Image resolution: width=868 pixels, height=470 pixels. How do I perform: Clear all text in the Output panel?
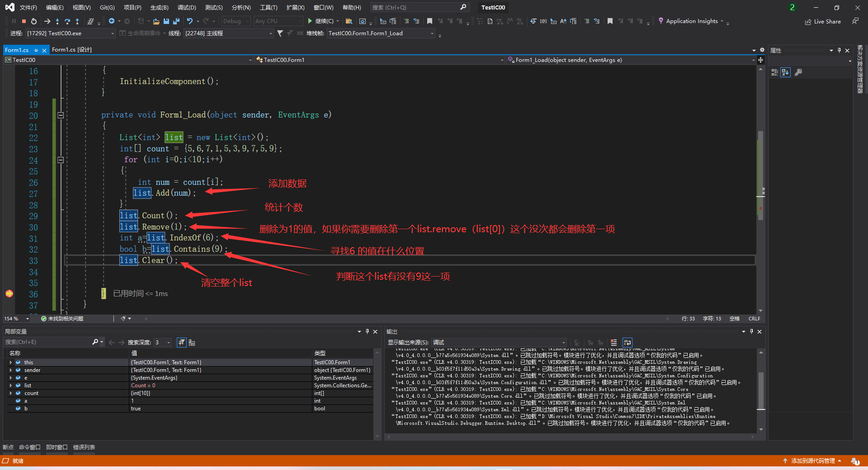click(x=613, y=343)
